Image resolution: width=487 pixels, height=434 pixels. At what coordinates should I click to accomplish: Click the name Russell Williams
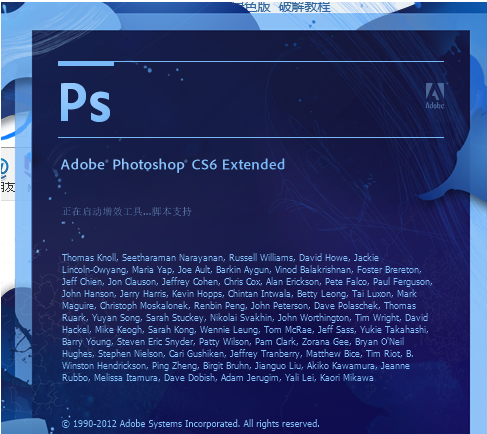tap(261, 258)
